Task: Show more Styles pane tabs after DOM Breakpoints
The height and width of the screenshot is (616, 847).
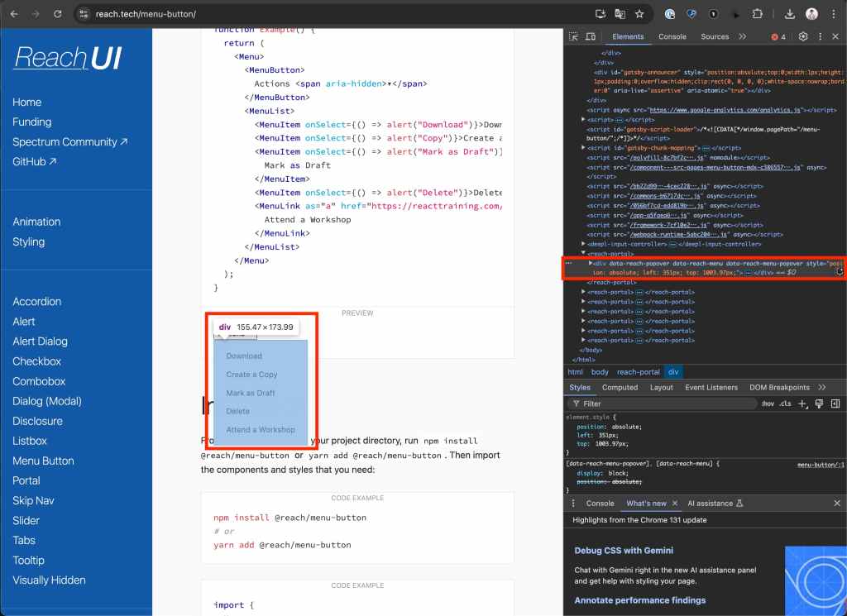Action: (x=821, y=387)
